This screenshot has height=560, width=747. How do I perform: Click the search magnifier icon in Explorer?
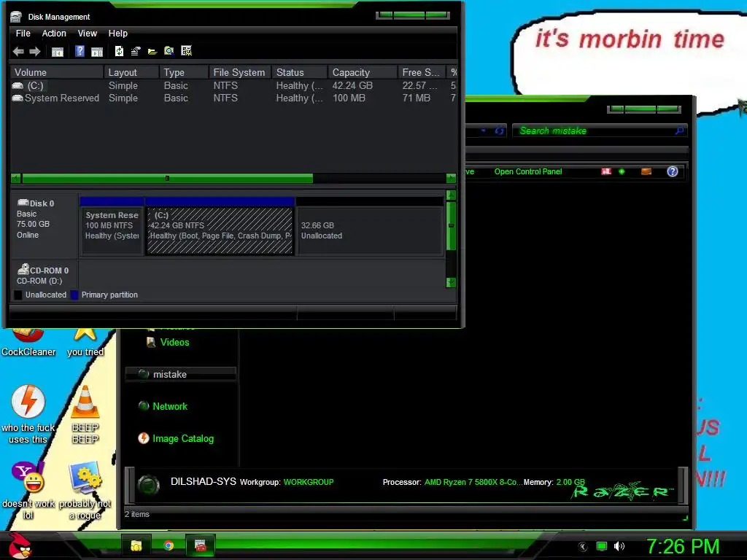[x=679, y=131]
